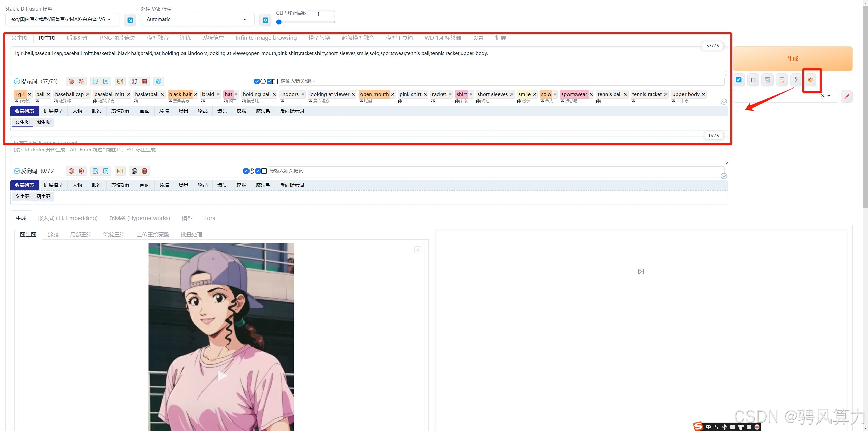Click the orange 生成 generate button
This screenshot has height=431, width=868.
pos(792,59)
